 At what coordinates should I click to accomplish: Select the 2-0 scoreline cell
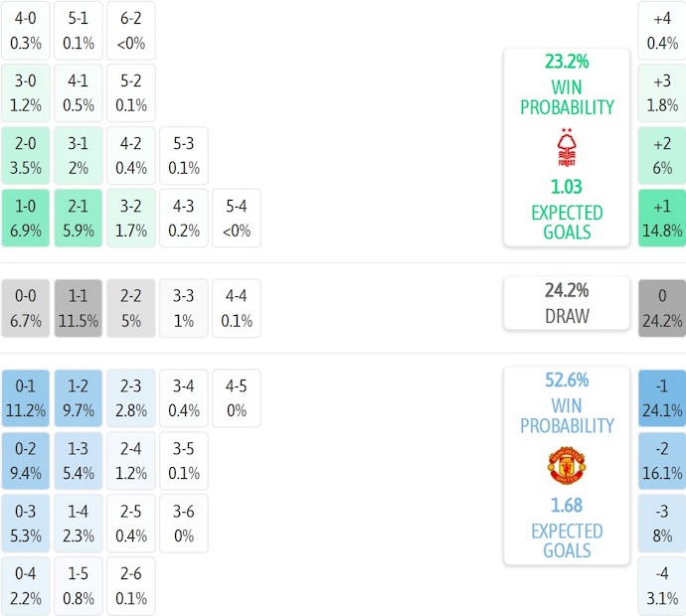[26, 155]
